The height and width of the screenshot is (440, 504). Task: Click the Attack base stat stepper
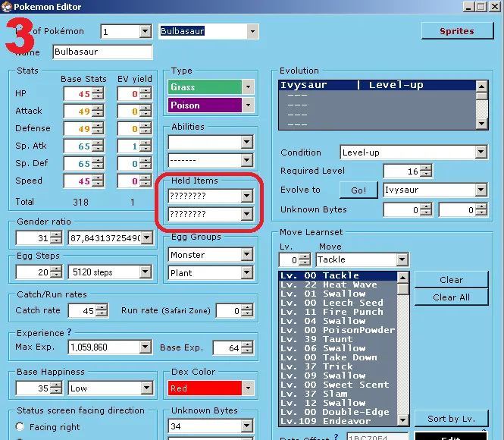98,112
